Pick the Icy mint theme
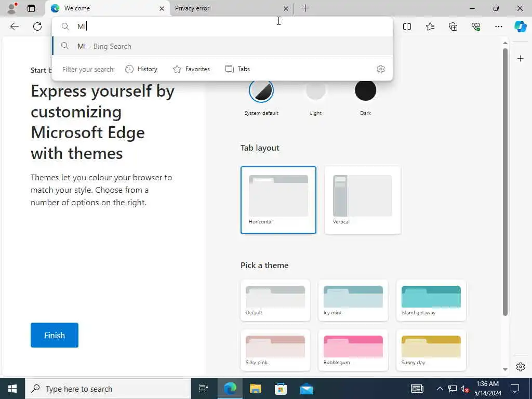 click(353, 300)
